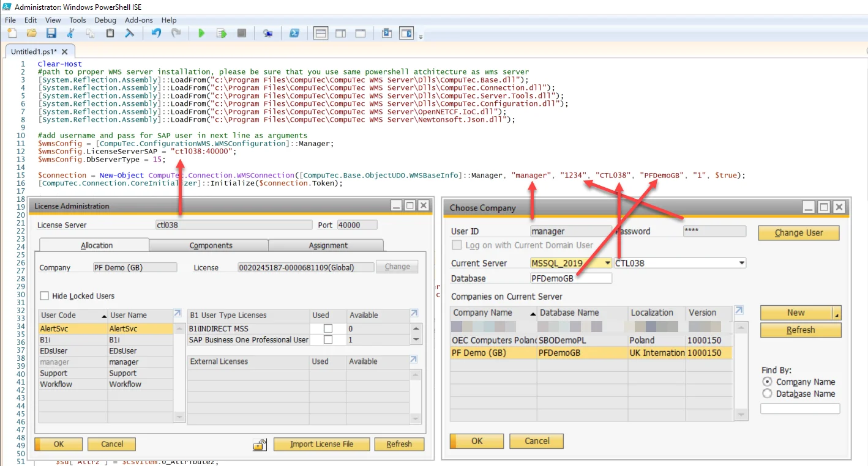Click the Change User button

pos(798,233)
